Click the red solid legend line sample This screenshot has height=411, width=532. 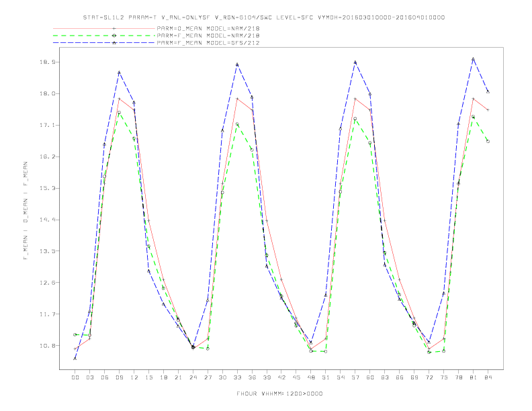click(104, 28)
